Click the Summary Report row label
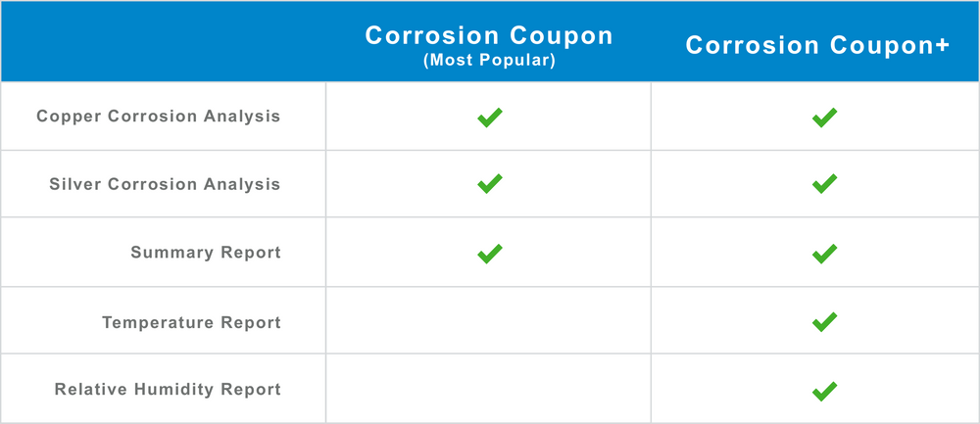 206,253
